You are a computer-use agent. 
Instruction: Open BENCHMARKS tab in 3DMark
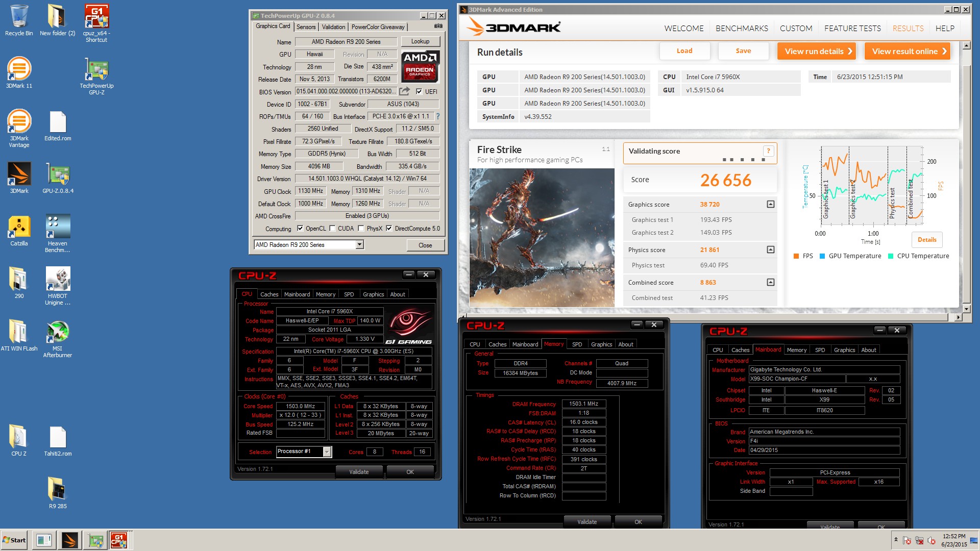coord(742,29)
